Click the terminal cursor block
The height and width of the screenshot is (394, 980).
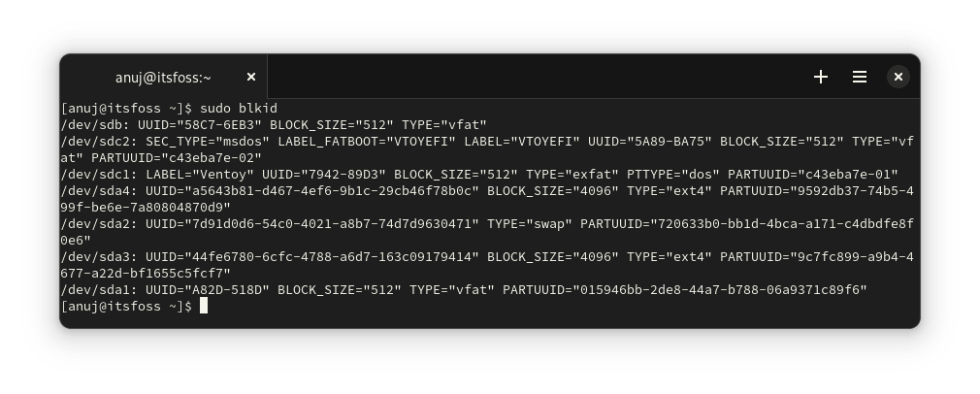[x=204, y=306]
